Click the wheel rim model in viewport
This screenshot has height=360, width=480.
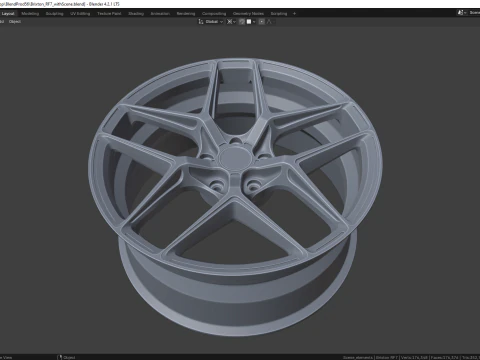(x=236, y=197)
